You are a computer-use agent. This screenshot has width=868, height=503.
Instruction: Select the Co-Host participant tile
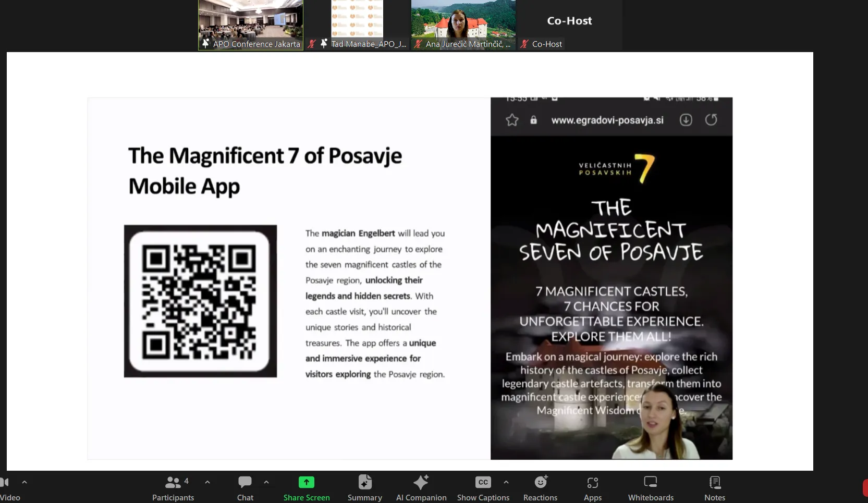pyautogui.click(x=569, y=24)
